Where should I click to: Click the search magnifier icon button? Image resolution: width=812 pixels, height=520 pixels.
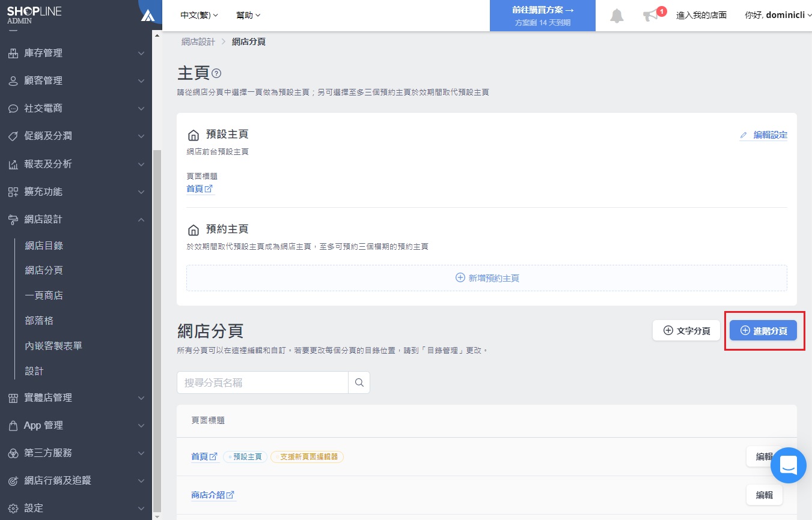[x=359, y=382]
